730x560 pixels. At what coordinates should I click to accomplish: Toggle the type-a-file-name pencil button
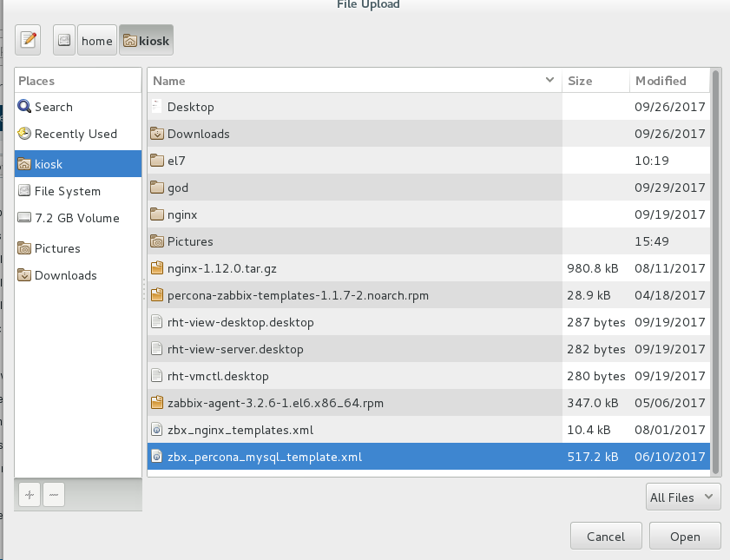point(28,40)
